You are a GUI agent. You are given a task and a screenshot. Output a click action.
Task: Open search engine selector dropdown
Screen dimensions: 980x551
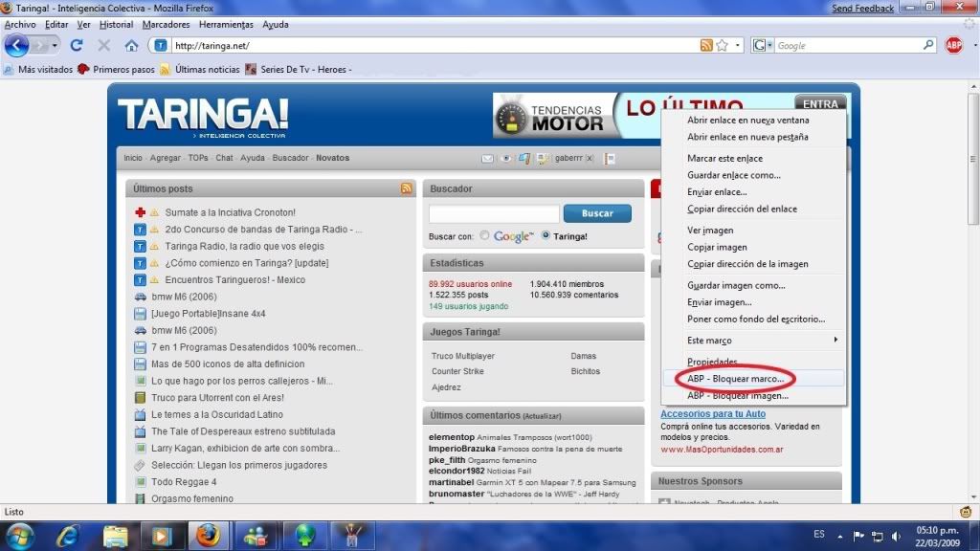click(769, 45)
